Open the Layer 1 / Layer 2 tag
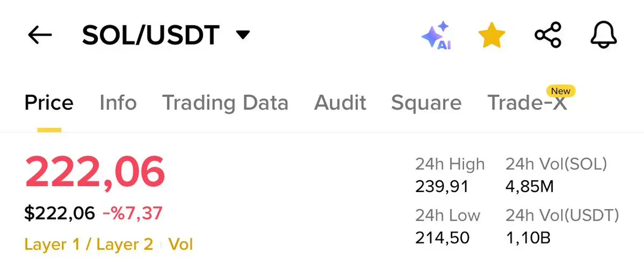This screenshot has width=644, height=276. tap(89, 244)
